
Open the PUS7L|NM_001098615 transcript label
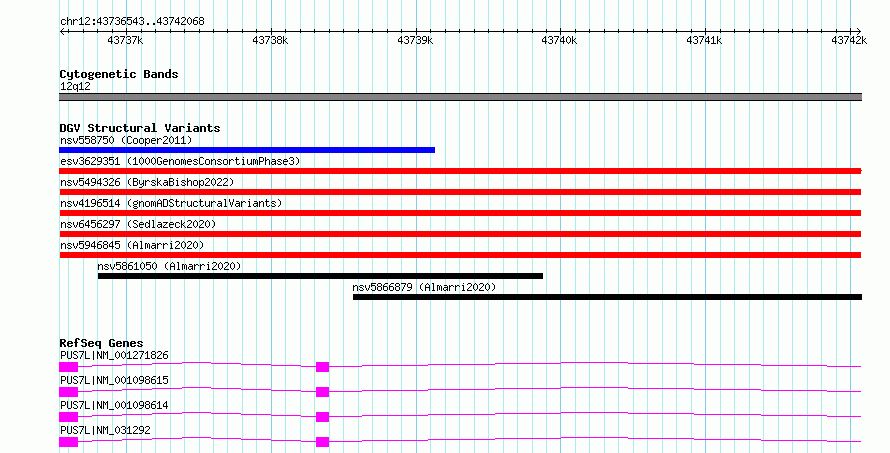pyautogui.click(x=114, y=380)
